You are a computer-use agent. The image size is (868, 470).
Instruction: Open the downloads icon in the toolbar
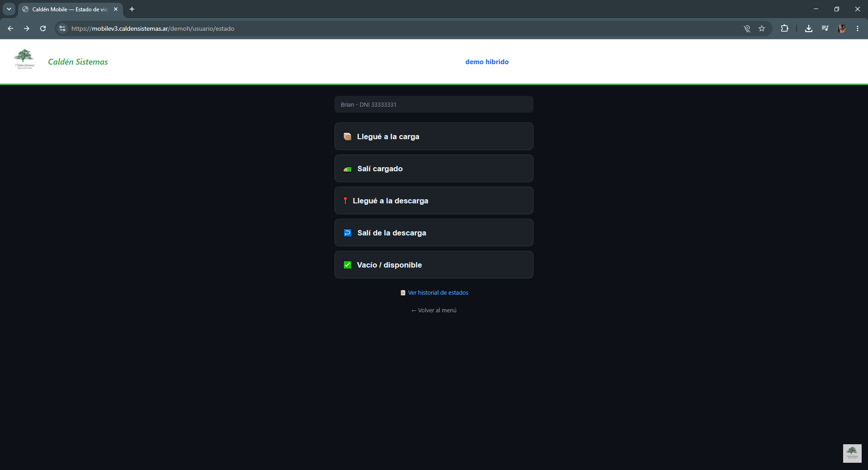coord(809,28)
